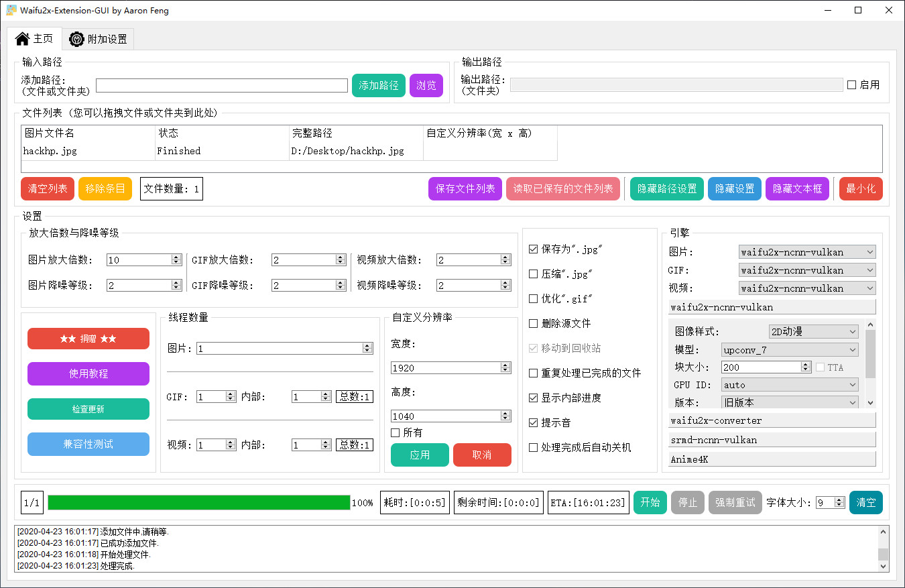Open the GPU ID dropdown
905x588 pixels.
[x=790, y=385]
